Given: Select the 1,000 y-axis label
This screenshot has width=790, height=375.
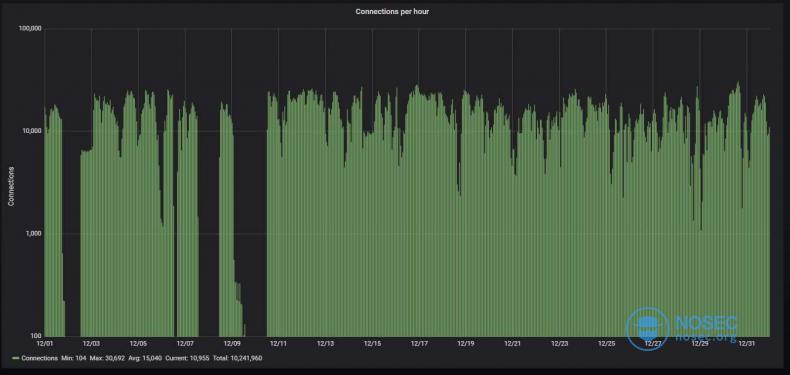Looking at the screenshot, I should tap(33, 234).
